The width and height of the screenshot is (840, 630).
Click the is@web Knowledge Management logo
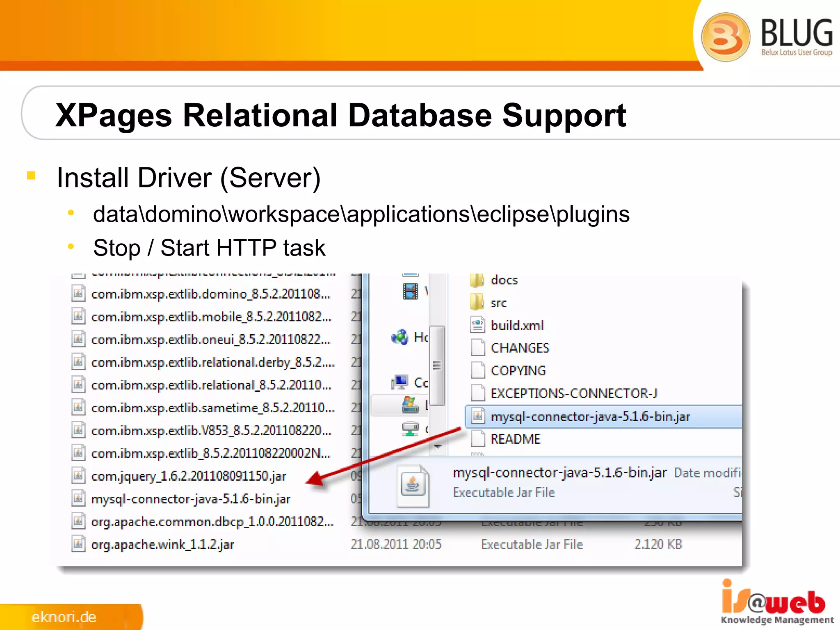777,601
